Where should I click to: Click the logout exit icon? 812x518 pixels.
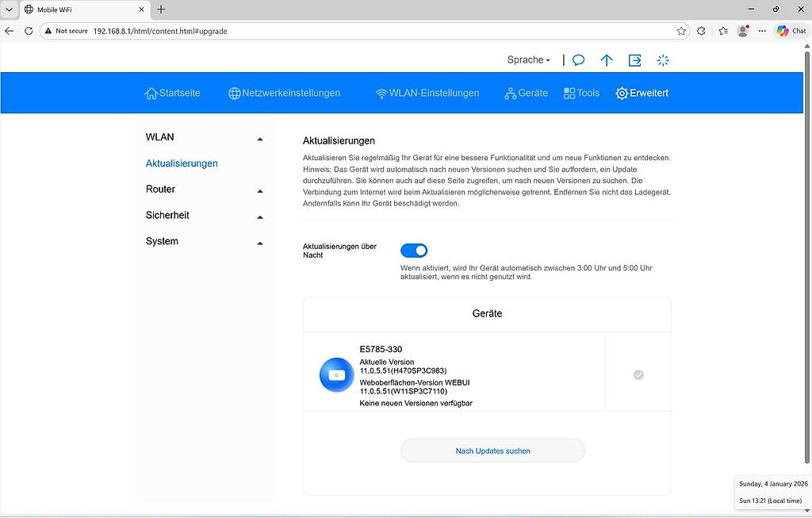tap(635, 60)
